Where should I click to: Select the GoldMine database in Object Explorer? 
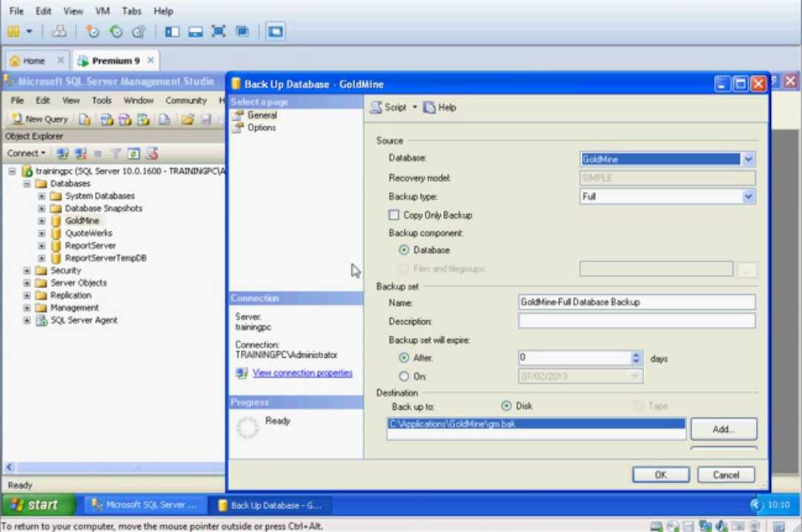(82, 221)
